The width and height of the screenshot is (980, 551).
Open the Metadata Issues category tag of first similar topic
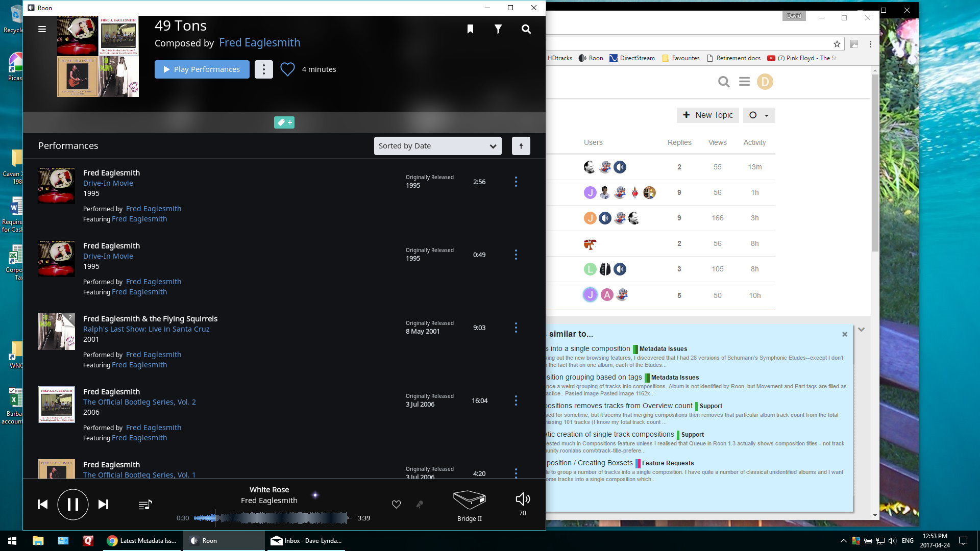pyautogui.click(x=660, y=349)
